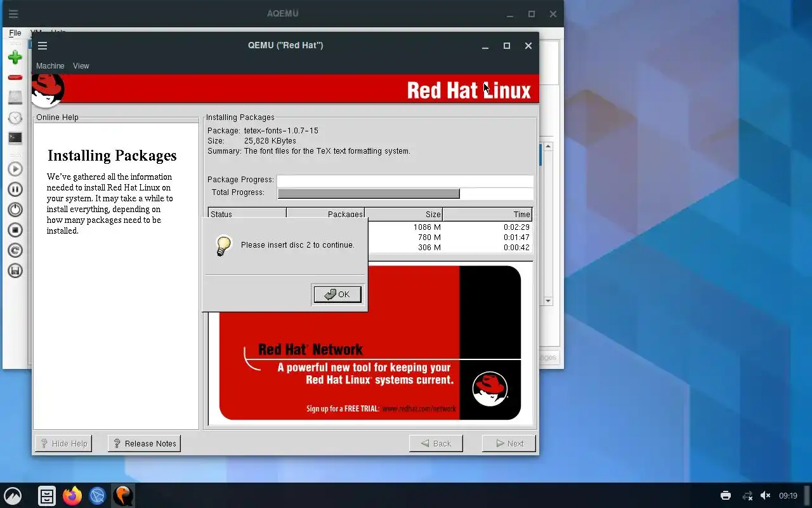Image resolution: width=812 pixels, height=508 pixels.
Task: Open the application launcher in taskbar
Action: point(13,495)
